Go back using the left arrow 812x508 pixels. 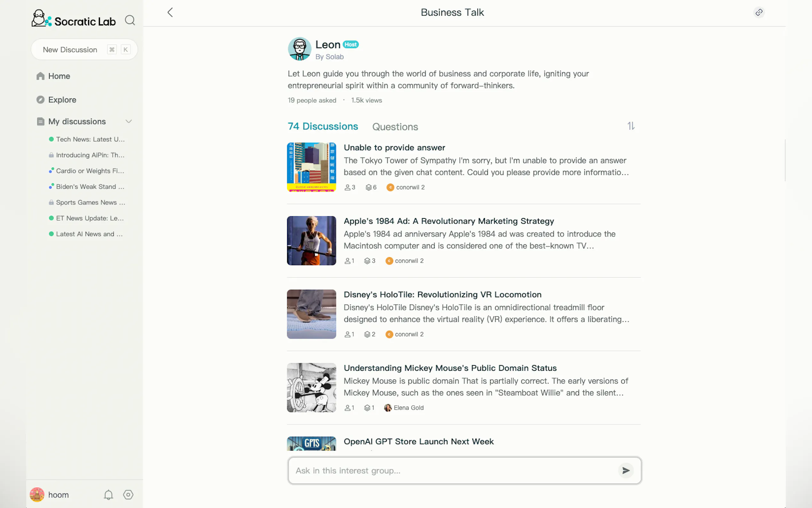pos(170,12)
